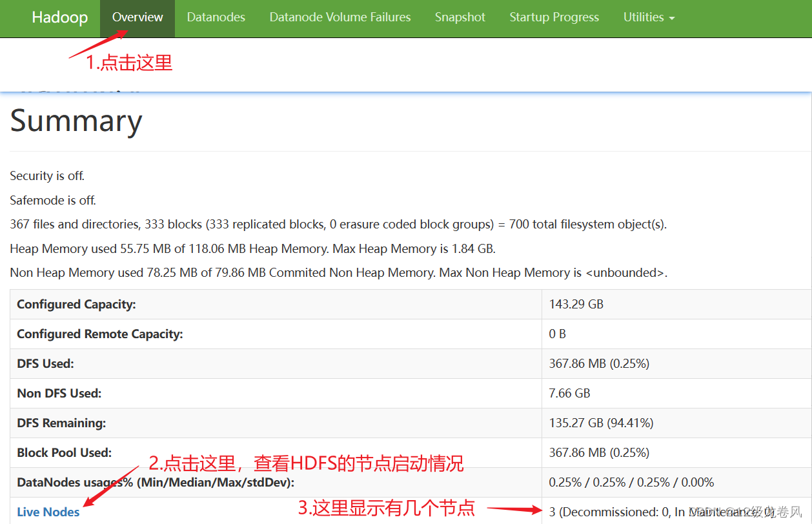
Task: Open the Startup Progress tab
Action: (x=554, y=17)
